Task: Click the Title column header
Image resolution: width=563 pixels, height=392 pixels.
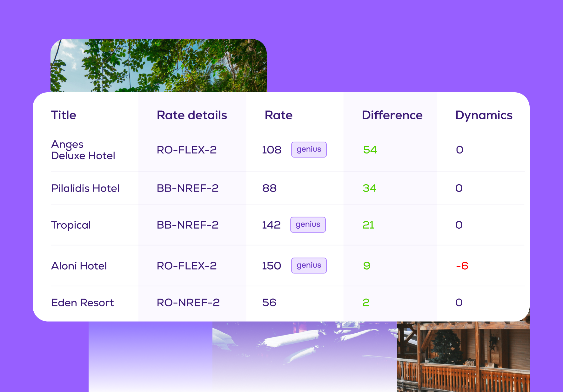Action: [64, 115]
